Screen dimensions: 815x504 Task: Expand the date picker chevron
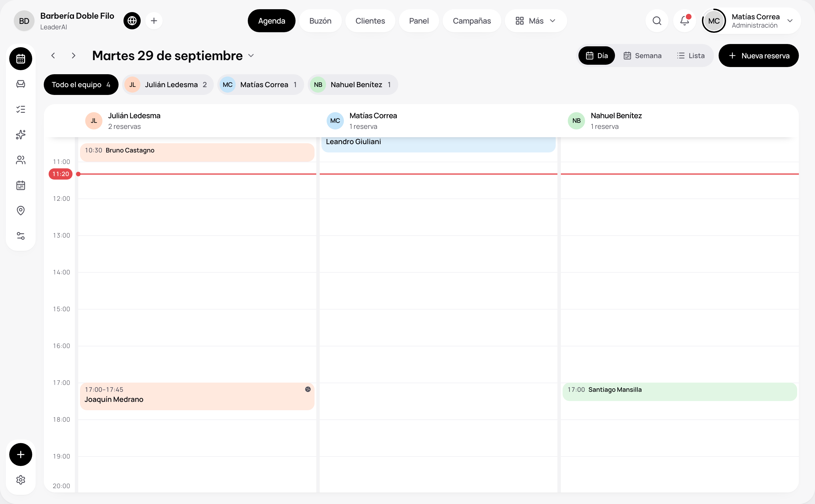[251, 56]
